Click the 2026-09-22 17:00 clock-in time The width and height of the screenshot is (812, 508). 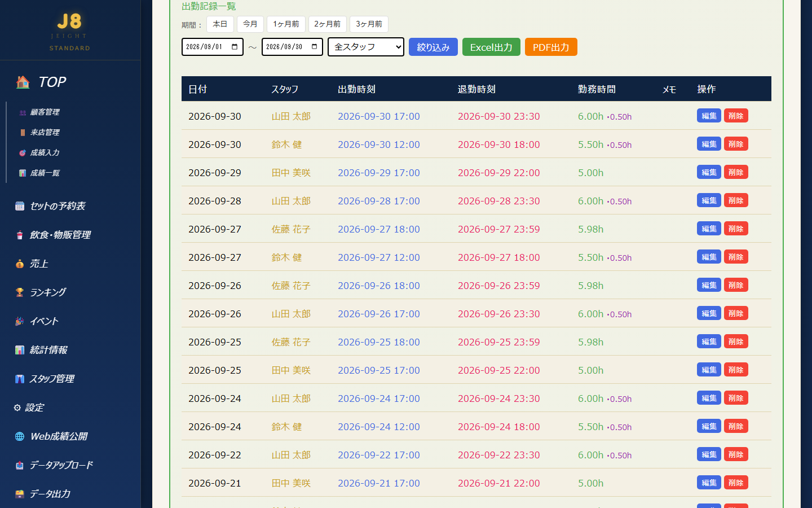pos(379,455)
